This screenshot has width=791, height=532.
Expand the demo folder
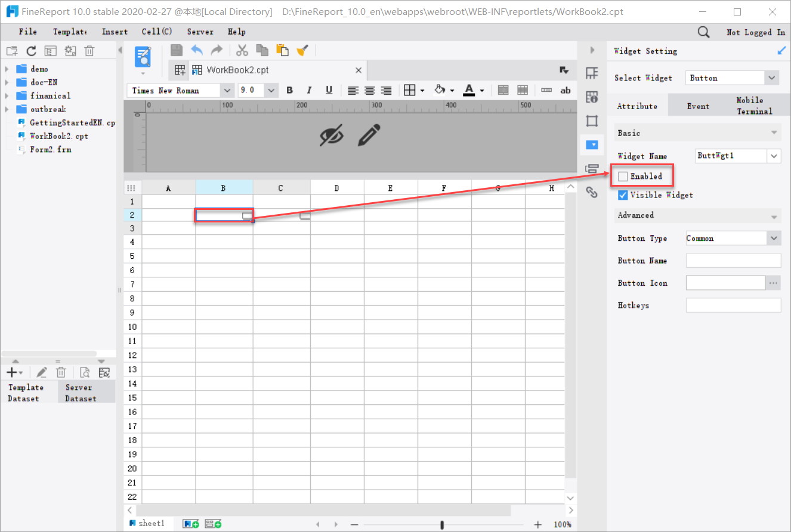[x=7, y=69]
